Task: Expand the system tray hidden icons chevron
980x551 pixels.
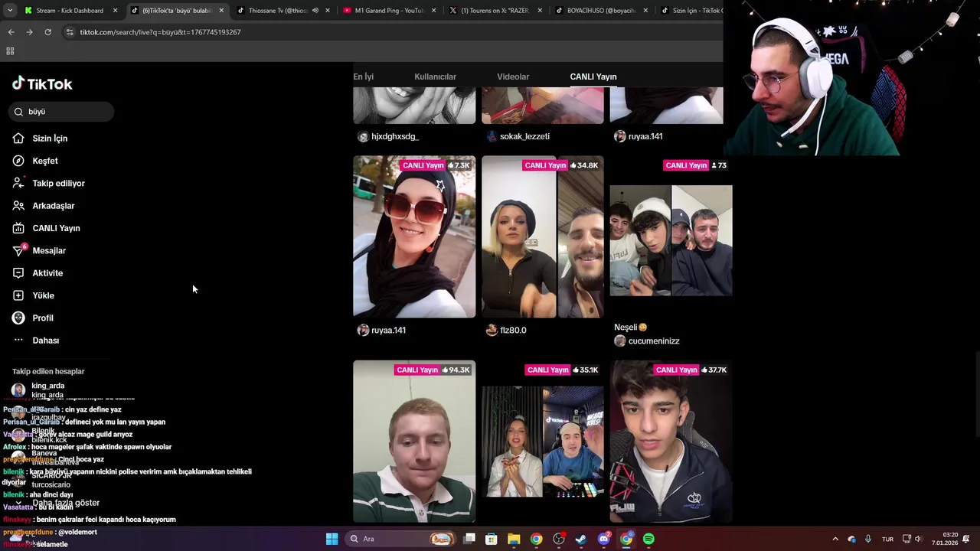Action: click(x=835, y=539)
